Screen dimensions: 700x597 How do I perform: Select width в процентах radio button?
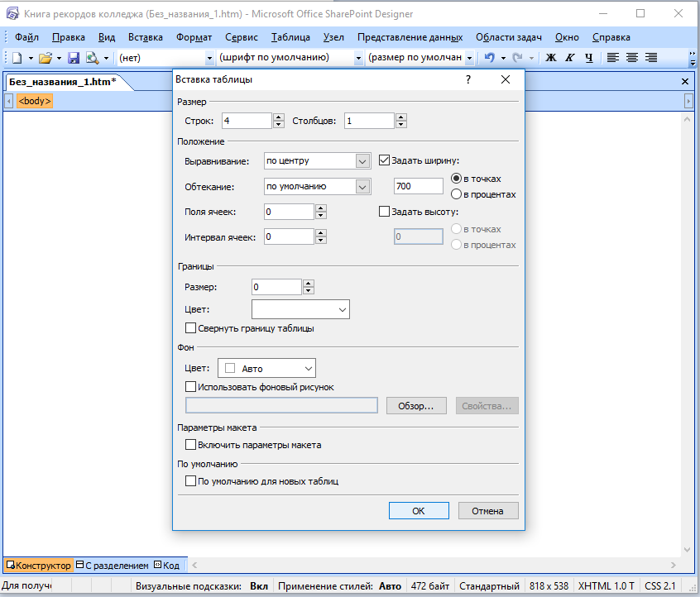pos(456,194)
